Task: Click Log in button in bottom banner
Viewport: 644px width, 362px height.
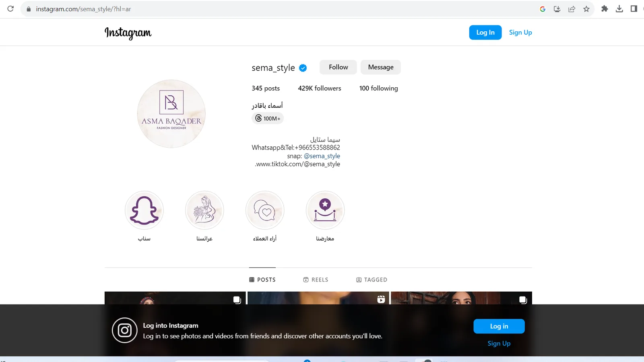Action: click(499, 326)
